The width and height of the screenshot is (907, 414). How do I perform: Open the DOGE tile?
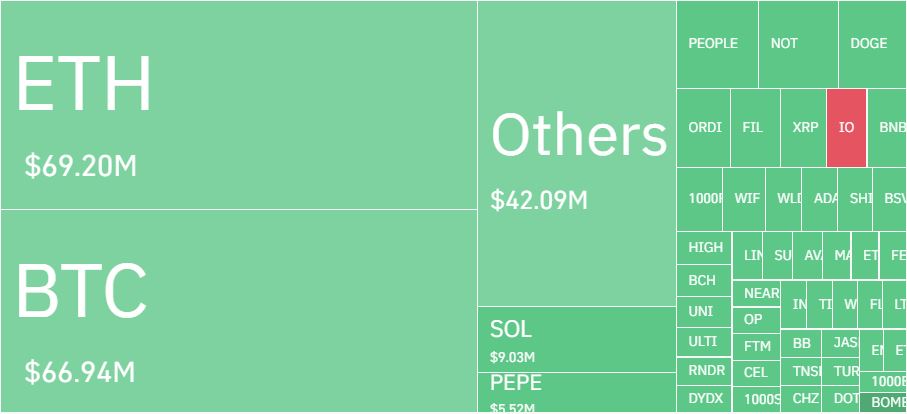point(871,44)
